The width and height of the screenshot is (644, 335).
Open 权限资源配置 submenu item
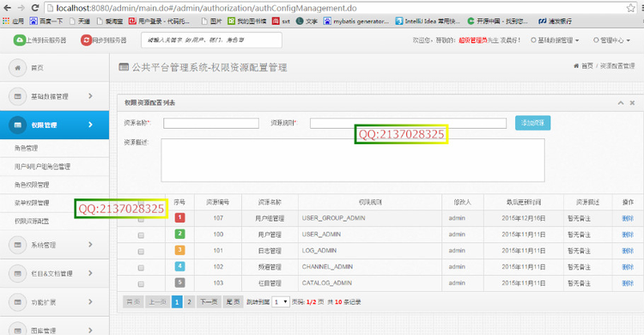32,221
